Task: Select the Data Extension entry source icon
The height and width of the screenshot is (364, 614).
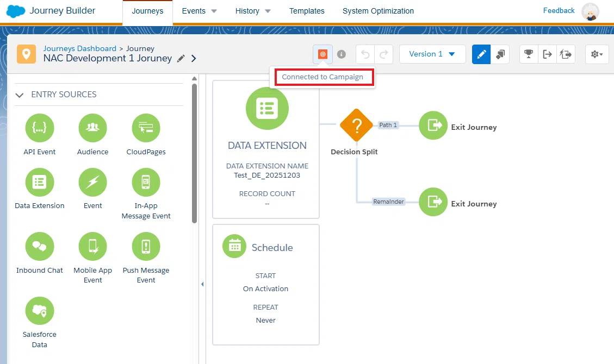Action: pos(40,182)
